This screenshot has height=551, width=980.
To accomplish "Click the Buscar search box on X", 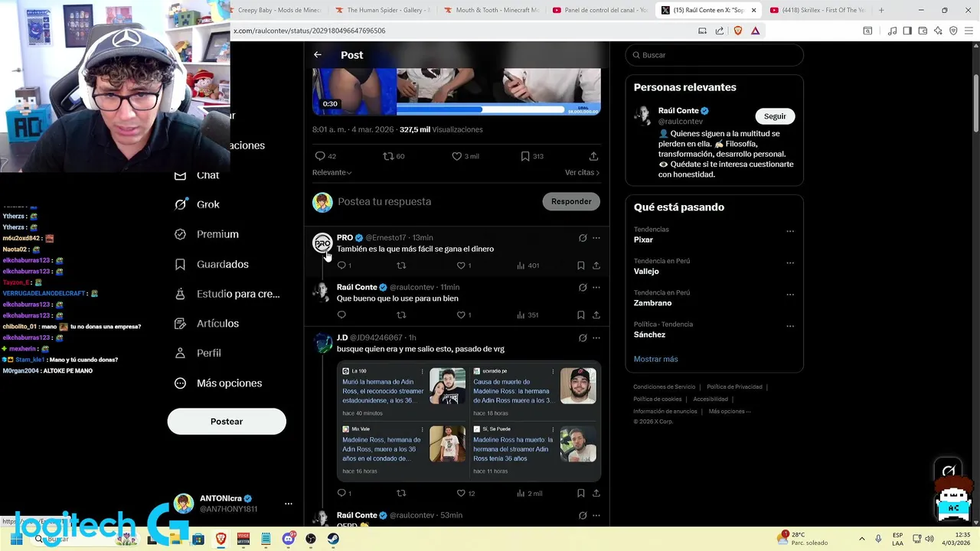I will tap(714, 55).
